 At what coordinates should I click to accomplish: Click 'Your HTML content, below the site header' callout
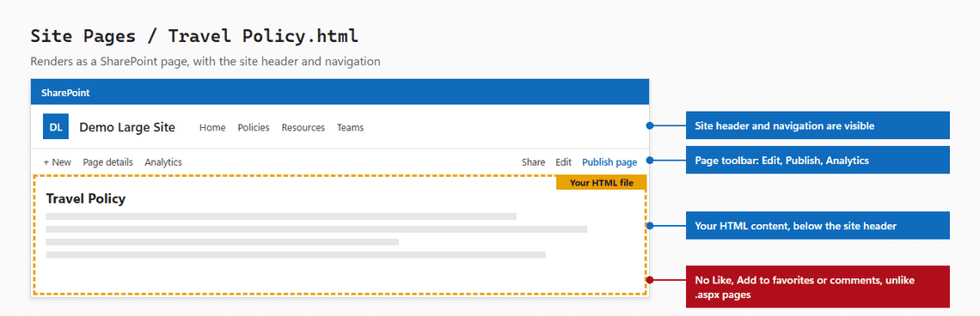[818, 226]
